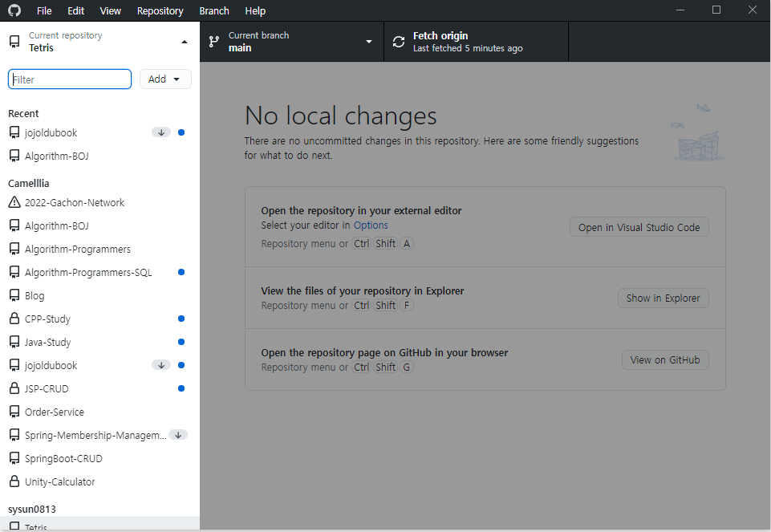The height and width of the screenshot is (532, 771).
Task: Select the Tetris repository under sysun0813
Action: pyautogui.click(x=99, y=525)
